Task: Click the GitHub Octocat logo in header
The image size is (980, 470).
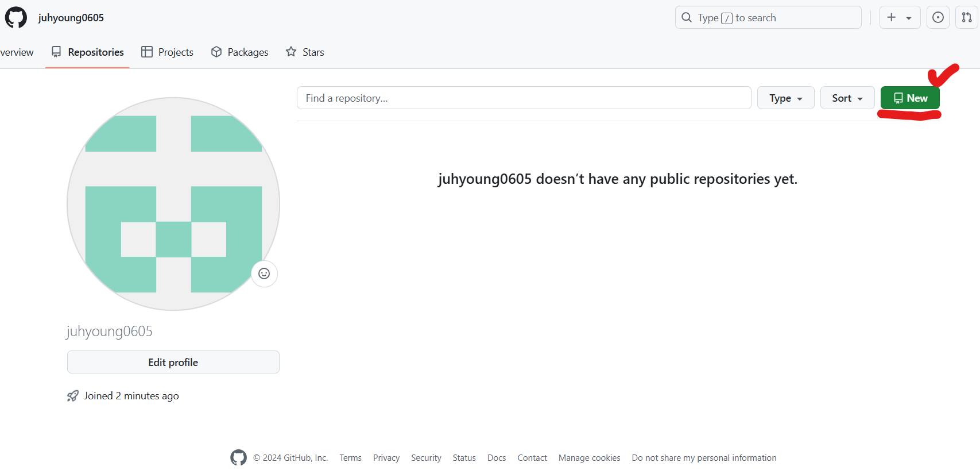Action: coord(16,18)
